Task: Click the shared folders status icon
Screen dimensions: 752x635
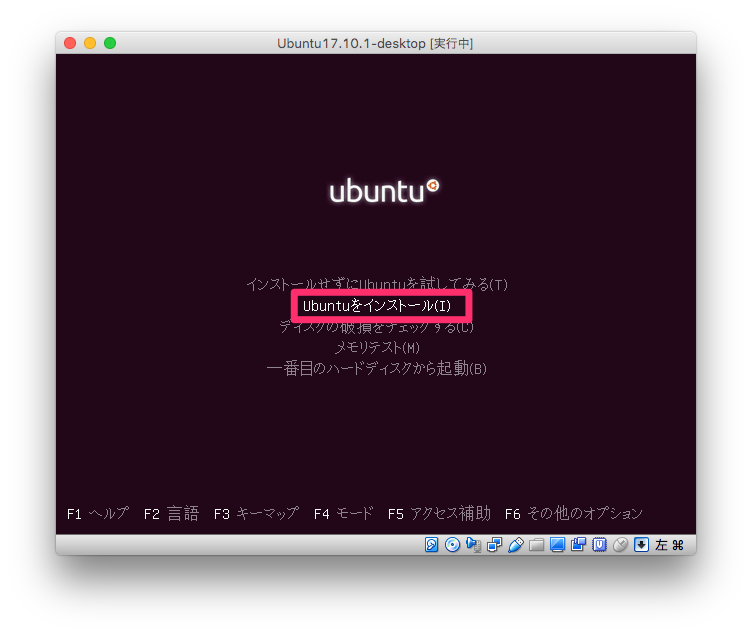Action: (536, 545)
